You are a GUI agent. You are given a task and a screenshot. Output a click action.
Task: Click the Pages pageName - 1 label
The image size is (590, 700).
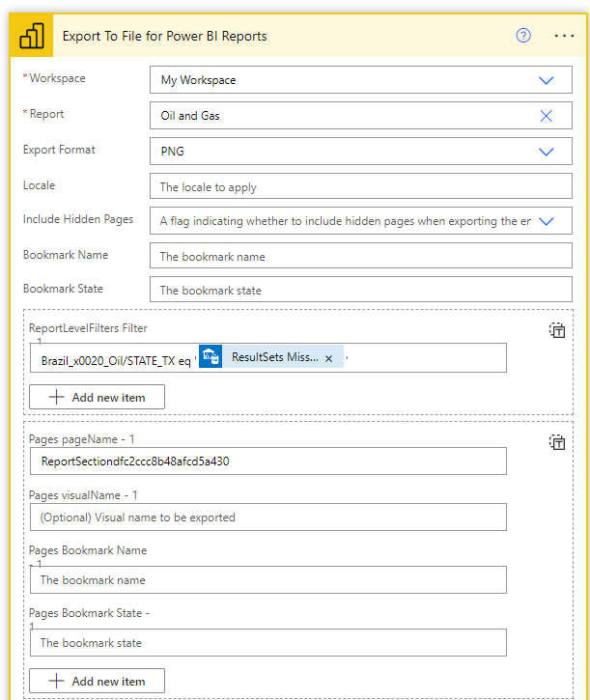point(82,439)
